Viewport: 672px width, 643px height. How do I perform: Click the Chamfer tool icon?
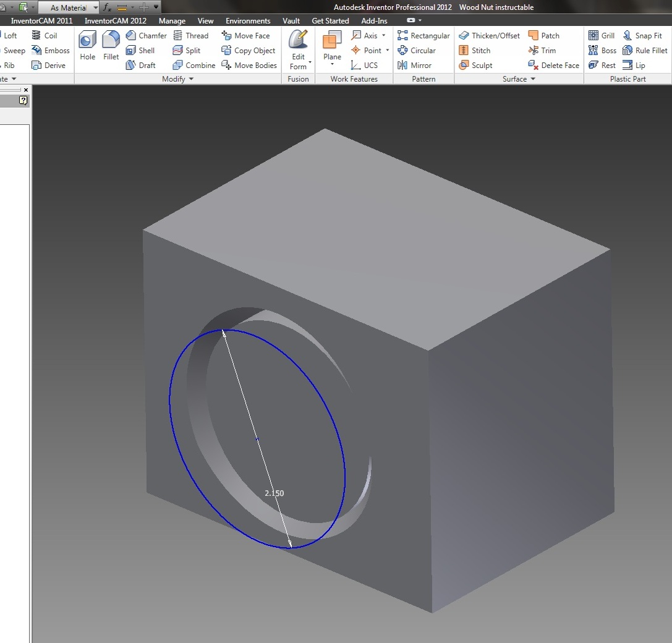pos(130,36)
